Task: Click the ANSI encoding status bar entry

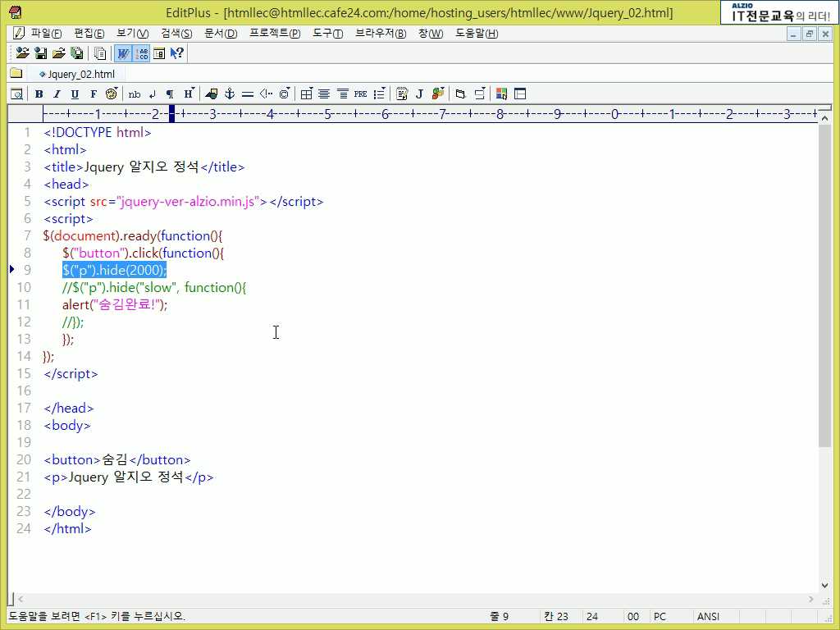Action: [708, 617]
